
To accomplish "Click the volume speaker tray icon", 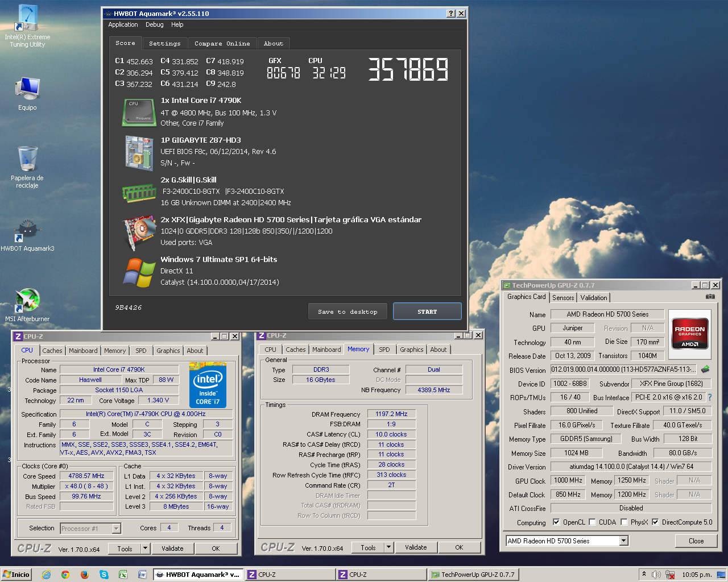I will click(656, 575).
